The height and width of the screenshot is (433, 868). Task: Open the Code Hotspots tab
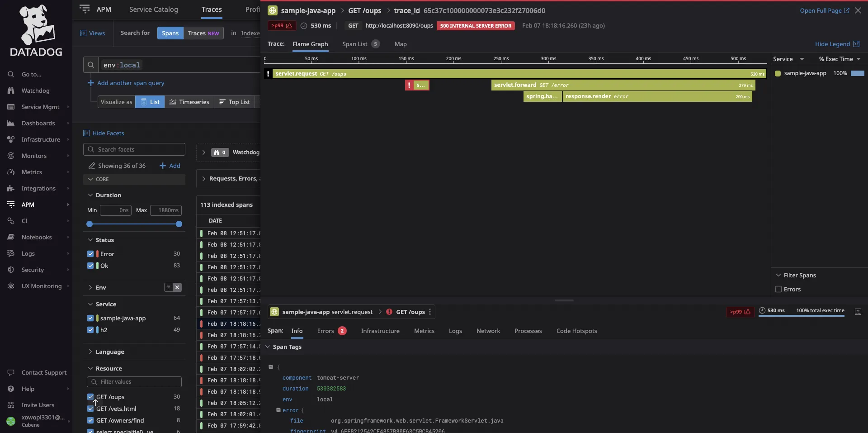point(576,331)
